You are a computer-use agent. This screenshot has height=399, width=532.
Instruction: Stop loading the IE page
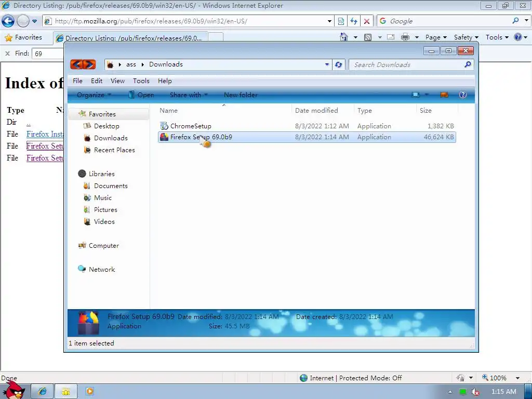coord(367,21)
